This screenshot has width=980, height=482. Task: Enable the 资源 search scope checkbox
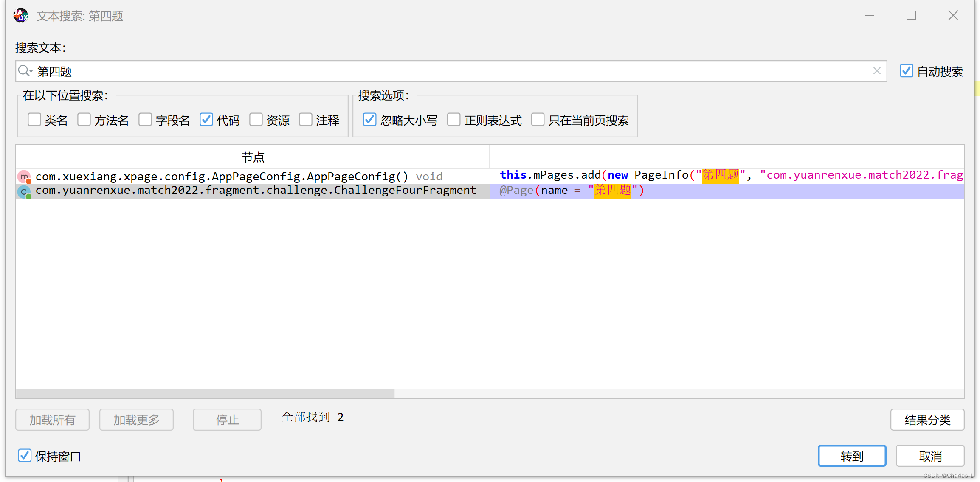coord(256,120)
